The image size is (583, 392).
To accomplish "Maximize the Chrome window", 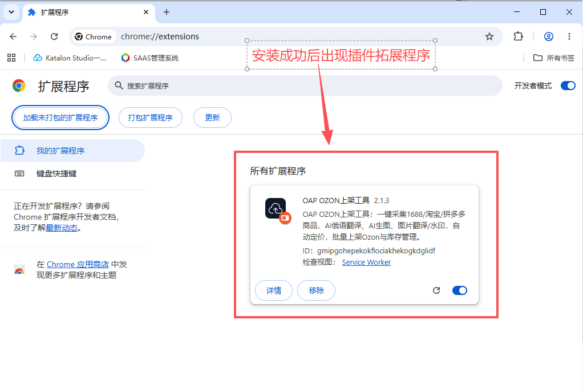I will click(x=543, y=12).
